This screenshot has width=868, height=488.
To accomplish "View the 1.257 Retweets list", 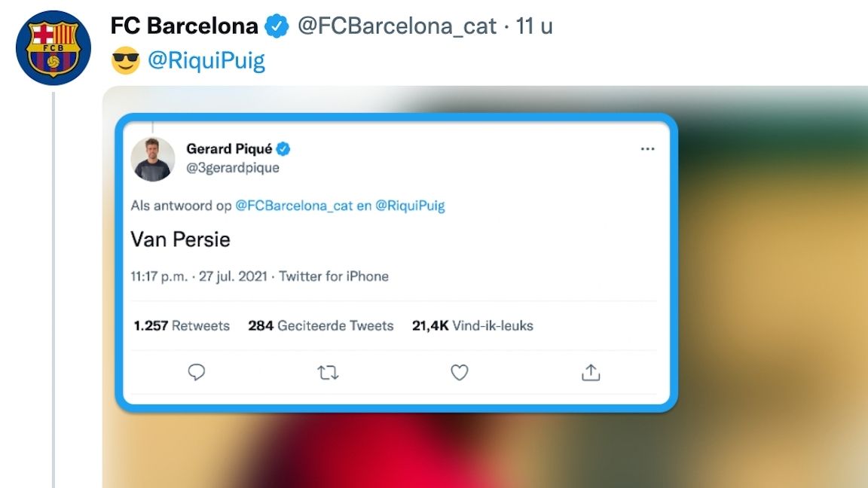I will pos(182,326).
